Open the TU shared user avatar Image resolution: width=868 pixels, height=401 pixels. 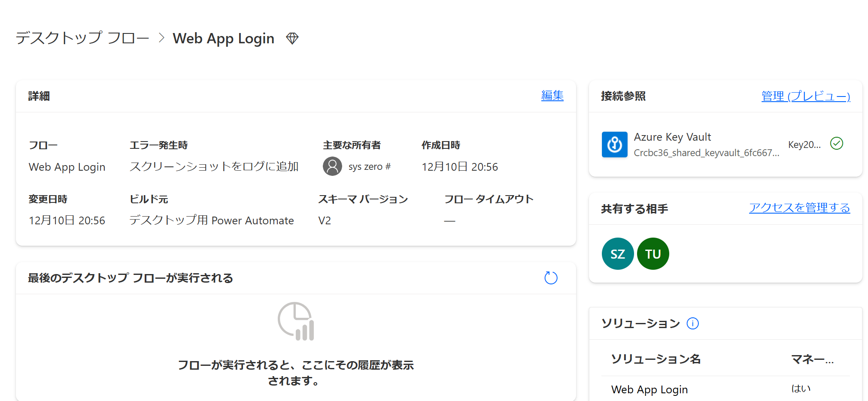(653, 254)
